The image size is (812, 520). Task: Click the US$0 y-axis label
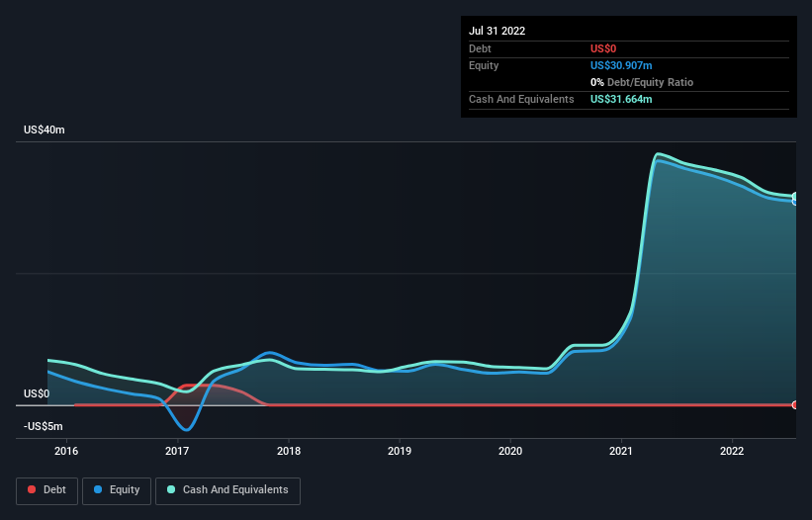(37, 393)
